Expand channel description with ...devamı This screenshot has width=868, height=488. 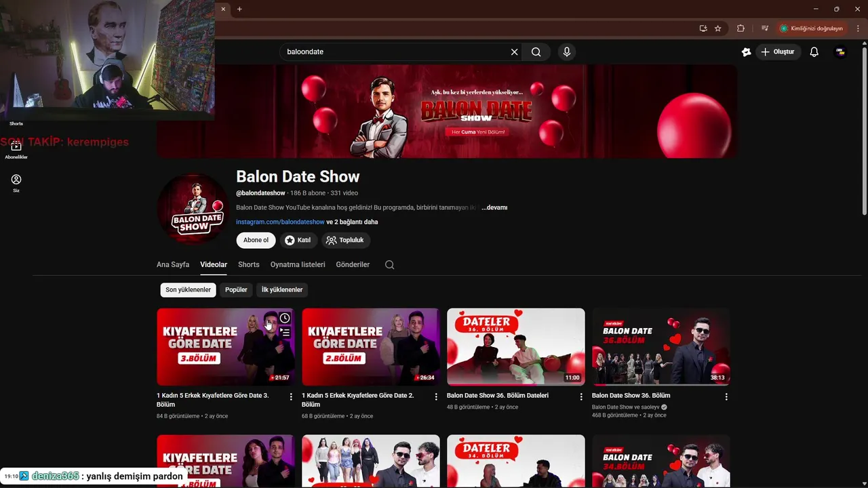click(494, 207)
